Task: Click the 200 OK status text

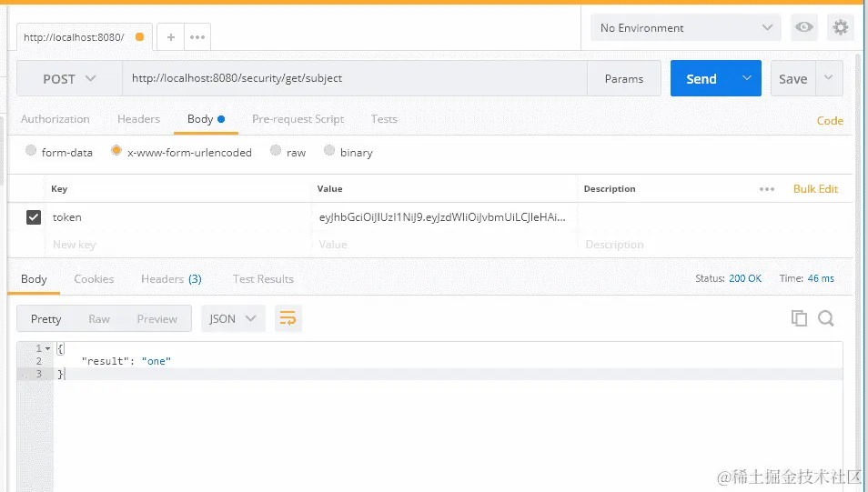Action: pyautogui.click(x=745, y=278)
